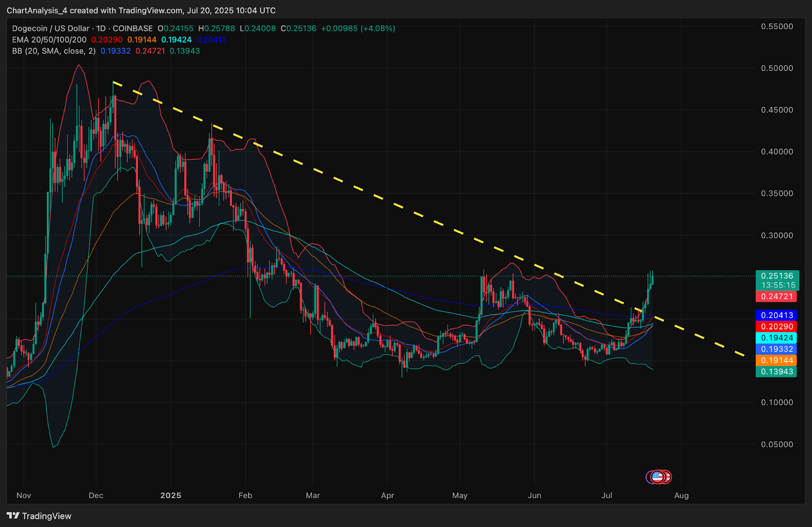Click the orange 0.19144 EMA price tag
Screen dimensions: 812x527
[x=776, y=360]
